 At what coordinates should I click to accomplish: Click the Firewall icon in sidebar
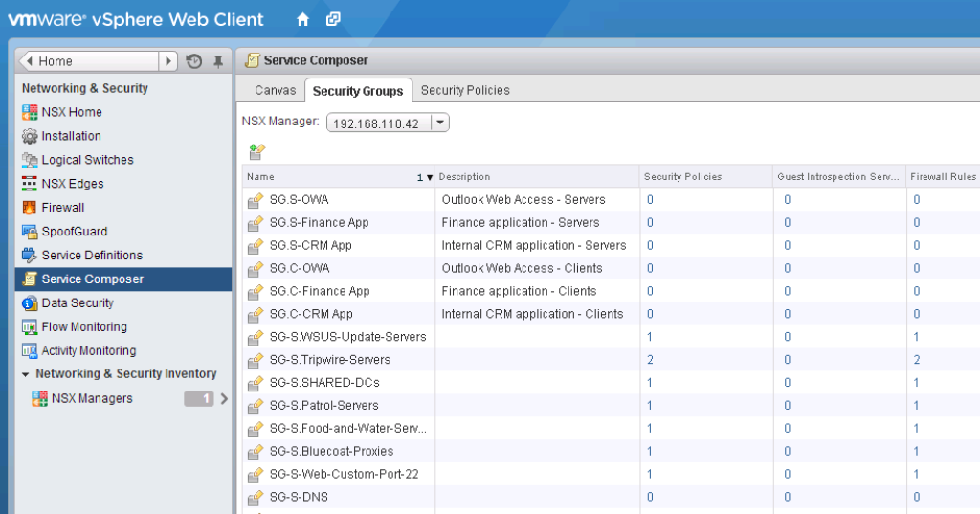pyautogui.click(x=30, y=207)
